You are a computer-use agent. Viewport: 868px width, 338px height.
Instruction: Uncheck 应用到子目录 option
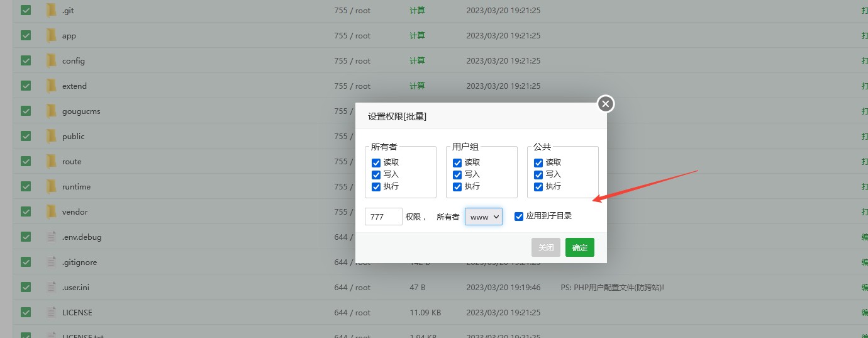point(519,217)
